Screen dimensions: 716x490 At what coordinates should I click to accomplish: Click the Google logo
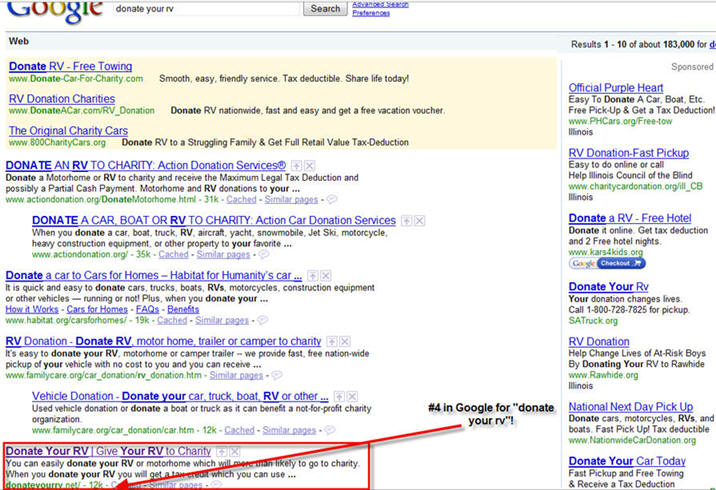[x=55, y=11]
